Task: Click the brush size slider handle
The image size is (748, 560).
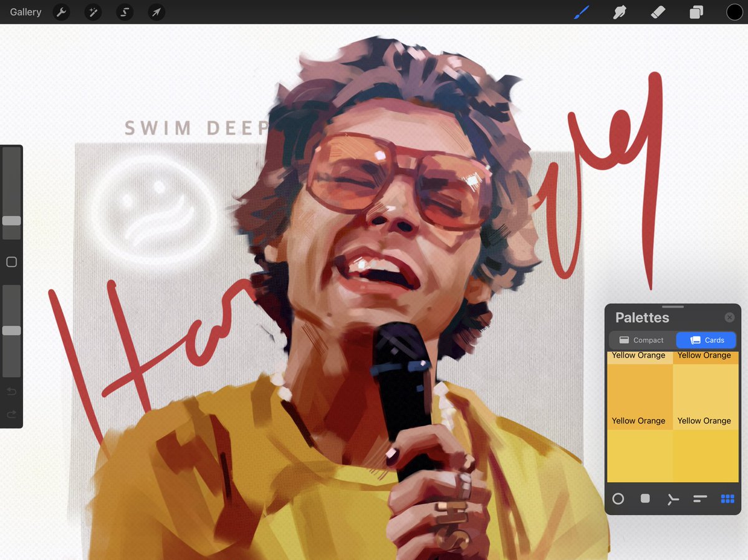Action: pos(11,221)
